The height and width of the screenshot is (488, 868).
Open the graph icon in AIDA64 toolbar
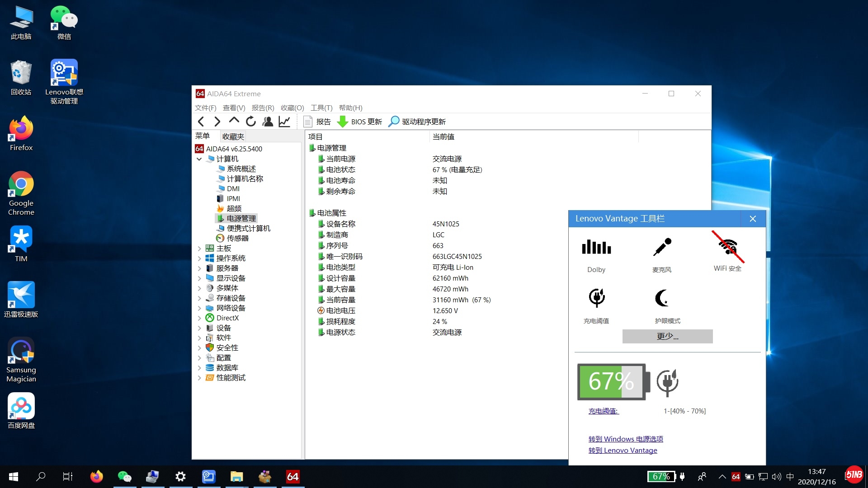click(284, 122)
